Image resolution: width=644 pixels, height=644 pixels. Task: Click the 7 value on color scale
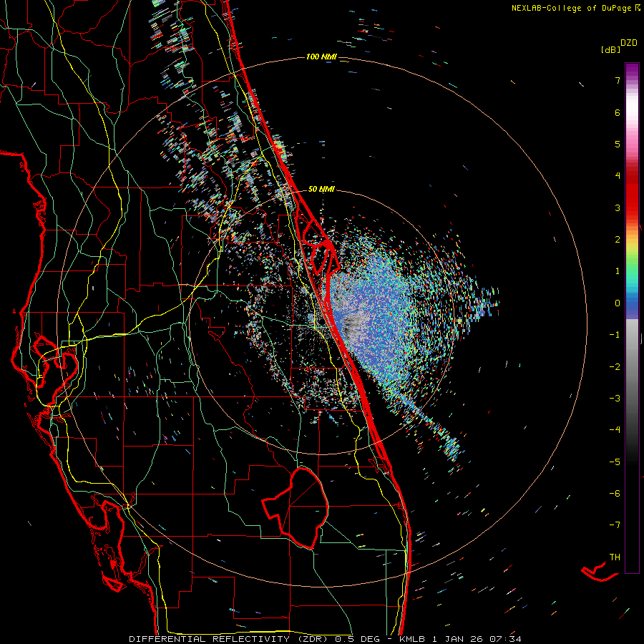pyautogui.click(x=618, y=80)
